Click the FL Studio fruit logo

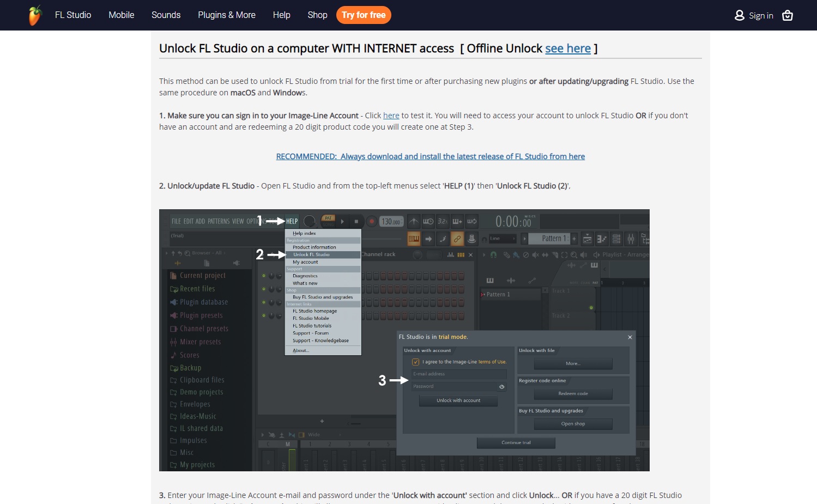[35, 15]
